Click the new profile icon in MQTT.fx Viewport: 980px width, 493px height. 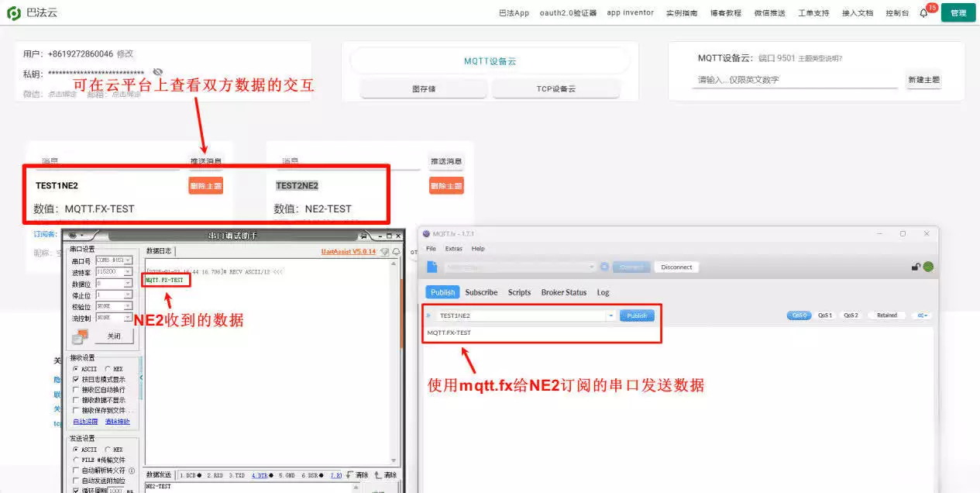tap(432, 267)
